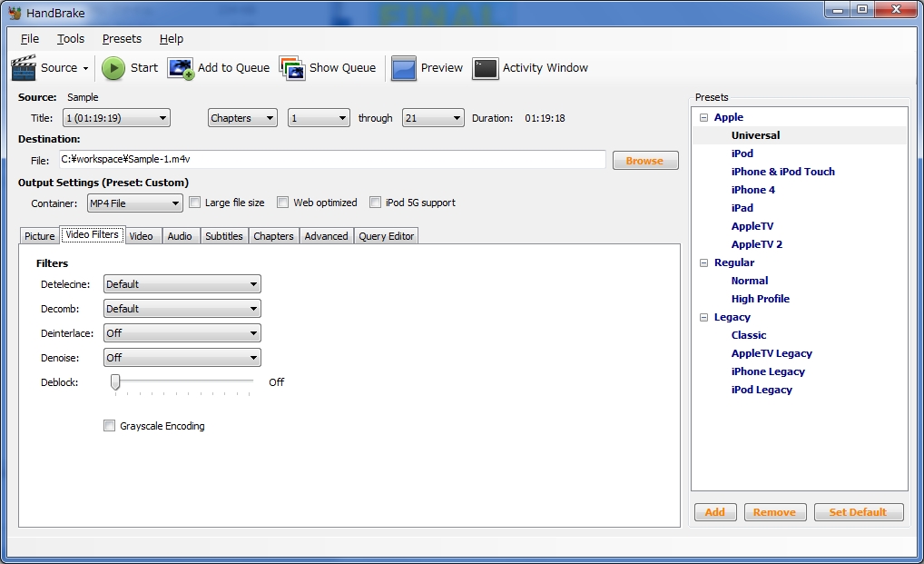
Task: Switch to the Query Editor tab
Action: [387, 236]
